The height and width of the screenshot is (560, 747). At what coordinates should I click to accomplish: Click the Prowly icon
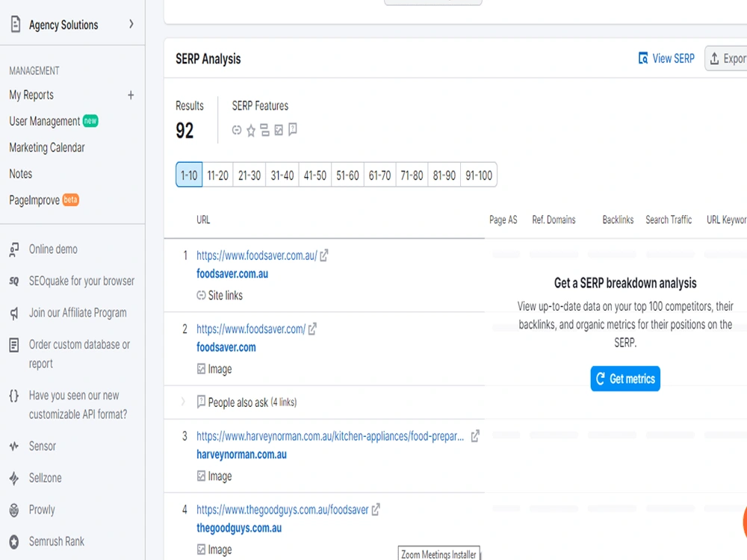point(14,510)
